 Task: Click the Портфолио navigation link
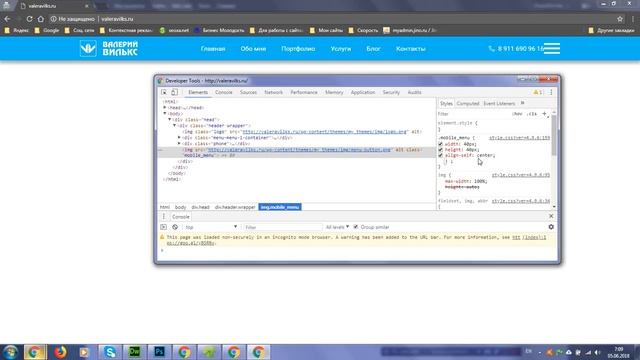click(298, 49)
